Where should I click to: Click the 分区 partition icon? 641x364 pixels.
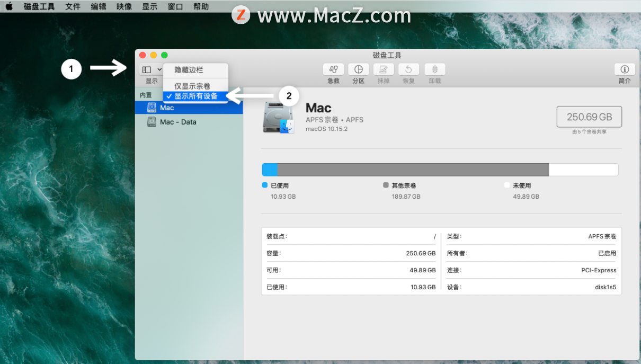pos(359,69)
